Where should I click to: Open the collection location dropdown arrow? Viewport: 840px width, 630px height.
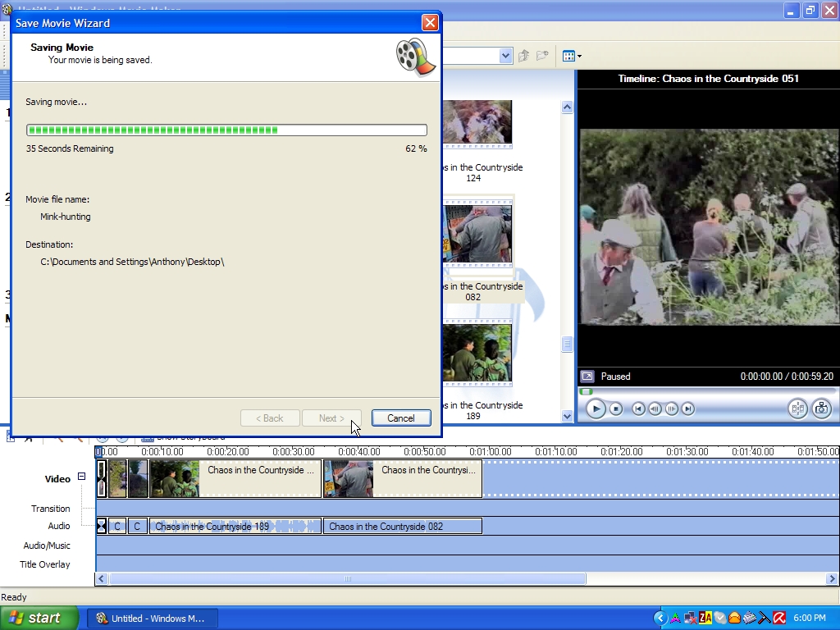[x=505, y=56]
